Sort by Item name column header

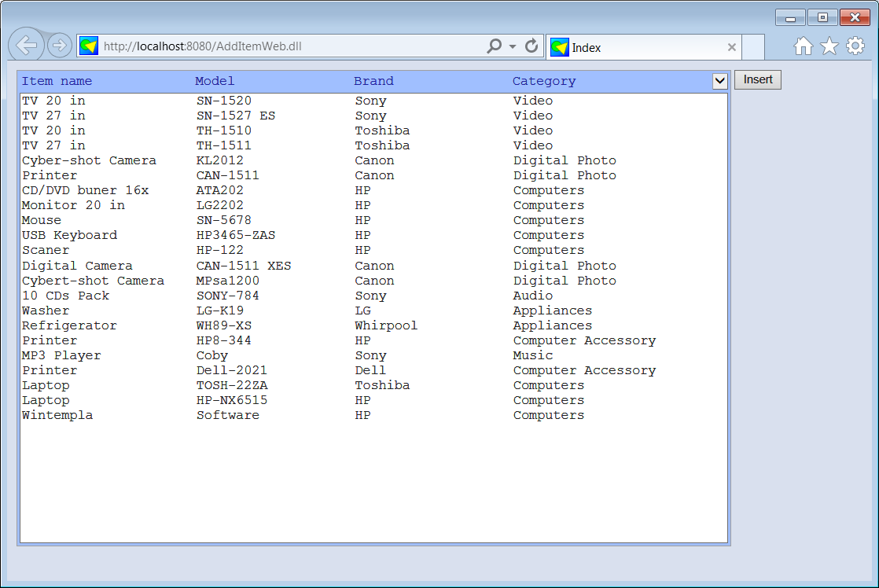[57, 81]
